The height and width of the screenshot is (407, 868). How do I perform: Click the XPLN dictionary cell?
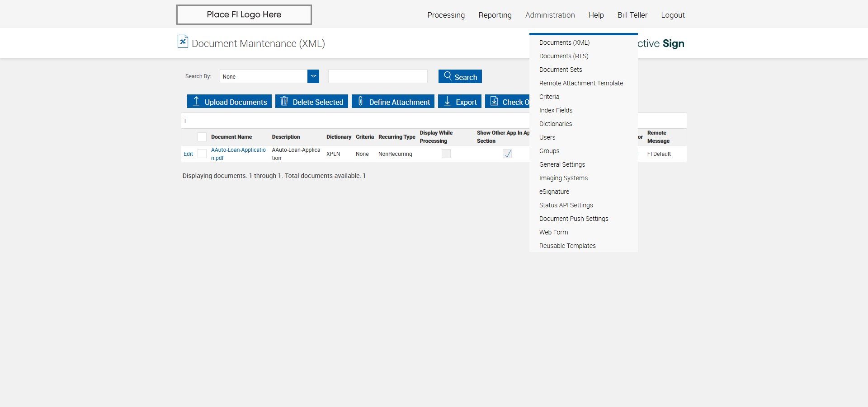(333, 154)
